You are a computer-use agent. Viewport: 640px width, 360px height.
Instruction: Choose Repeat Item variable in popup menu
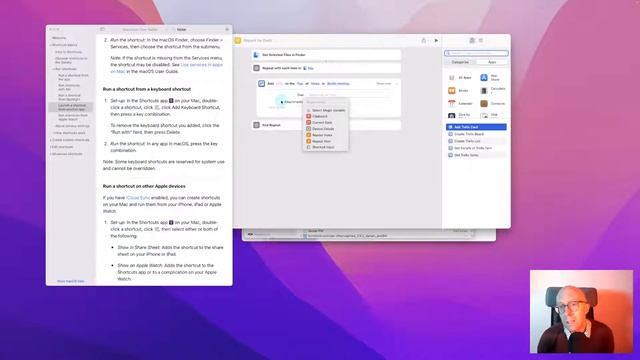(325, 141)
